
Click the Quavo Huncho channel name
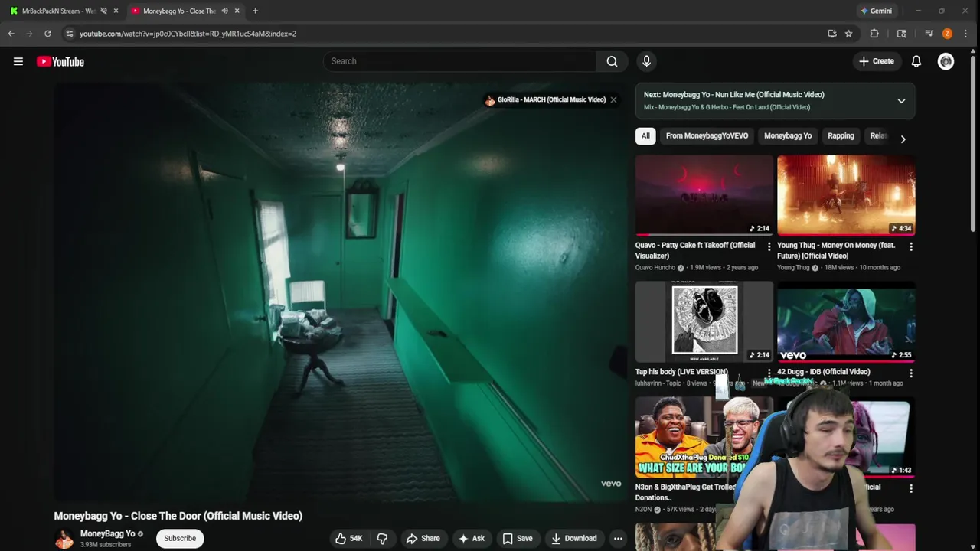pos(655,268)
